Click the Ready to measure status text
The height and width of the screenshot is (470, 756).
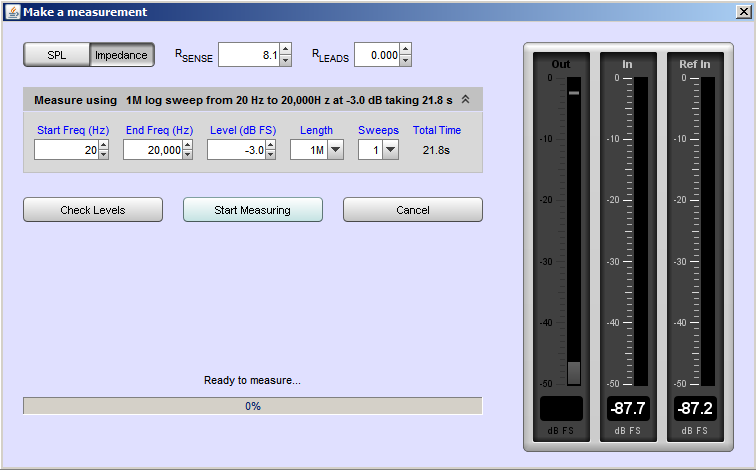(252, 380)
